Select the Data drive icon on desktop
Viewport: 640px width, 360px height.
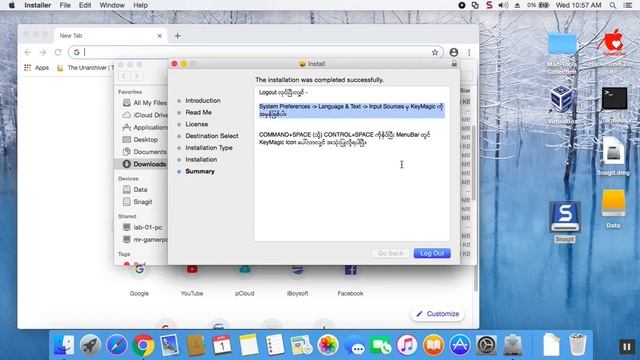(613, 204)
